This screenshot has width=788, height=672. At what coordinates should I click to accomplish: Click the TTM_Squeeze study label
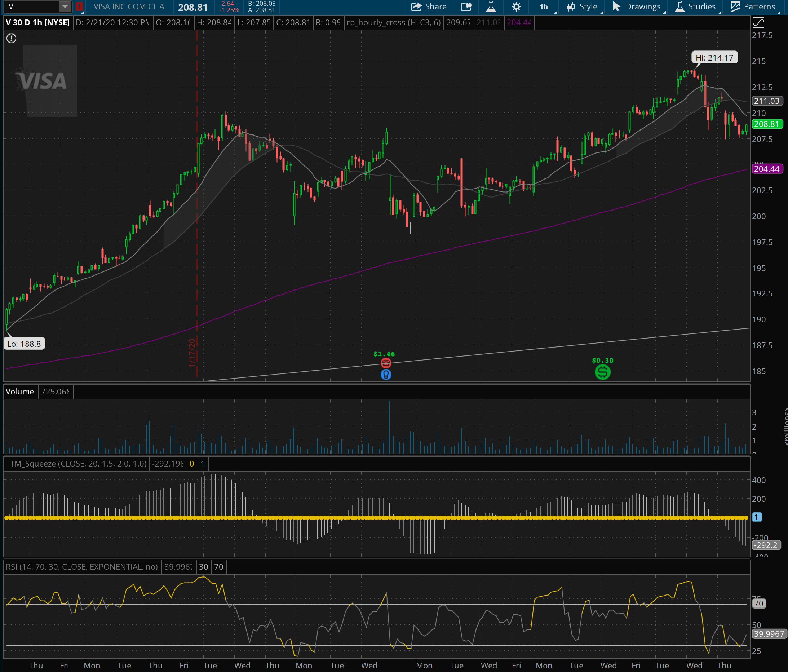pos(76,464)
